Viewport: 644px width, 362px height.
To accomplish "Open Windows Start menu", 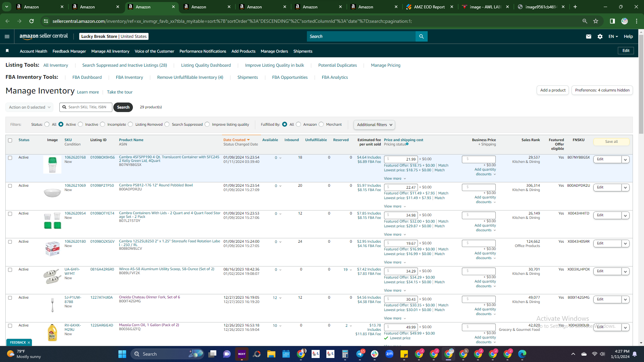I will point(122,354).
